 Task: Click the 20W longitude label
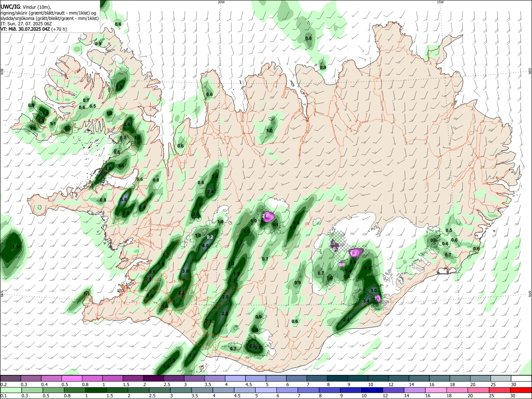click(x=221, y=2)
